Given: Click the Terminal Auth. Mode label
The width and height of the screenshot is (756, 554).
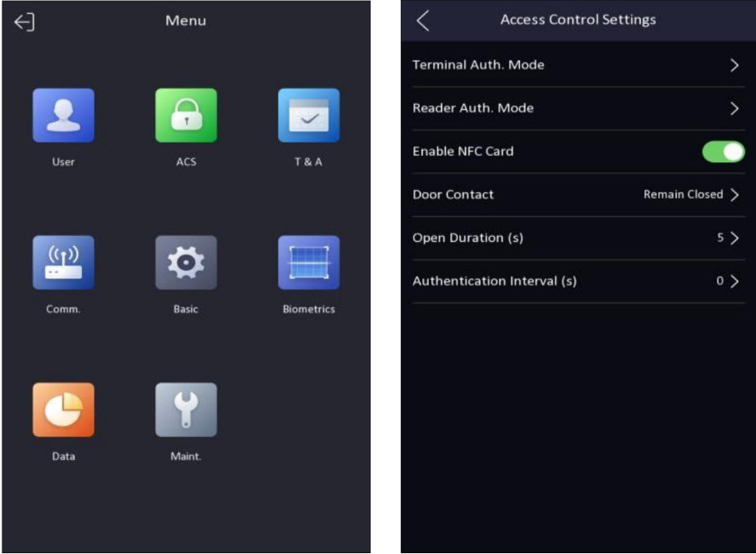Looking at the screenshot, I should click(478, 65).
